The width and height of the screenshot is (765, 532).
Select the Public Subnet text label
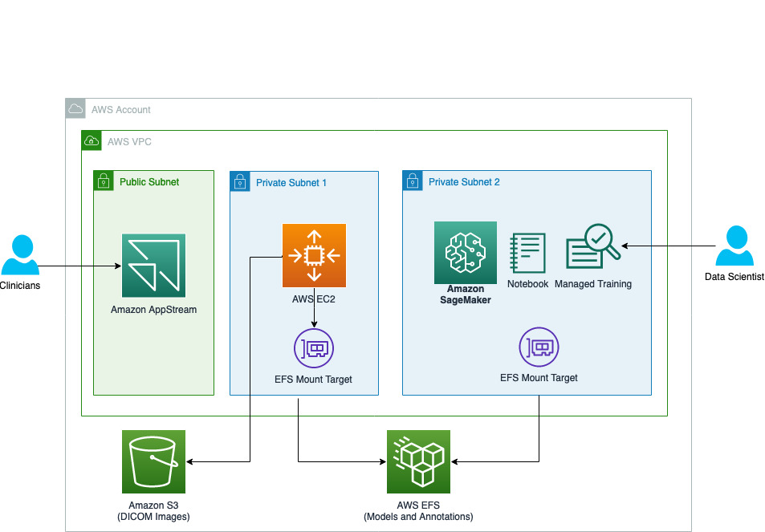tap(149, 182)
